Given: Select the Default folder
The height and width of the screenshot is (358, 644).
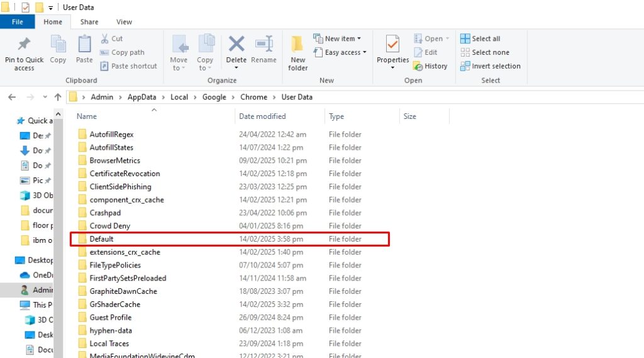Looking at the screenshot, I should (230, 239).
